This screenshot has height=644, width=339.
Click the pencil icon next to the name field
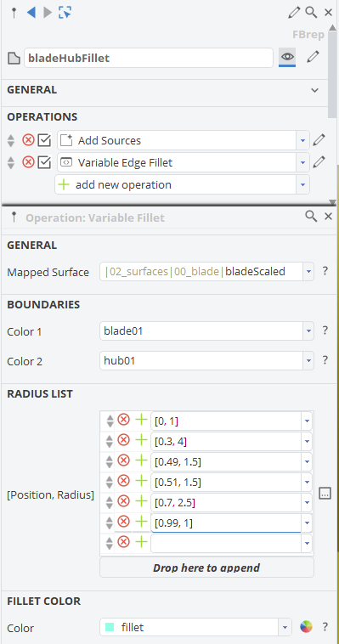(314, 57)
